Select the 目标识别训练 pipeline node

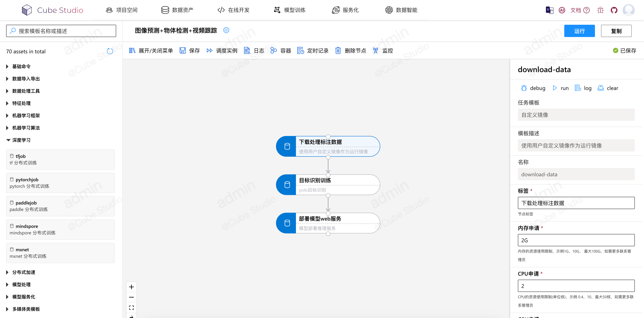328,185
